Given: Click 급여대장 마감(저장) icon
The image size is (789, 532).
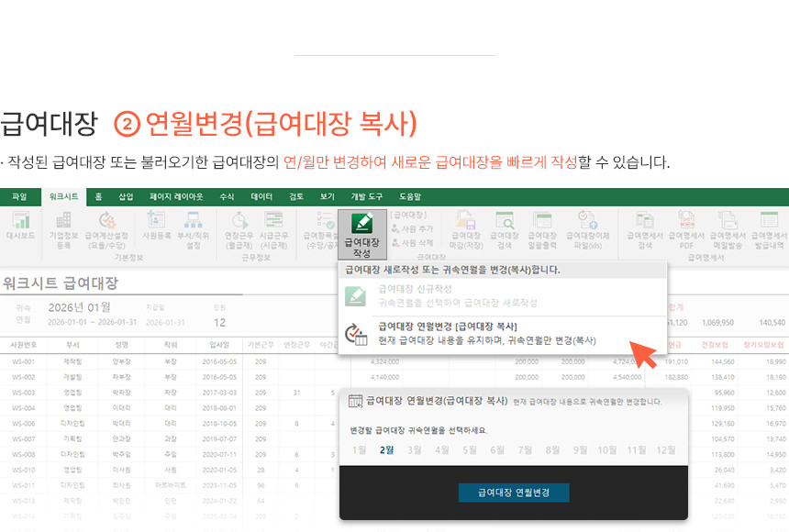Looking at the screenshot, I should [464, 230].
